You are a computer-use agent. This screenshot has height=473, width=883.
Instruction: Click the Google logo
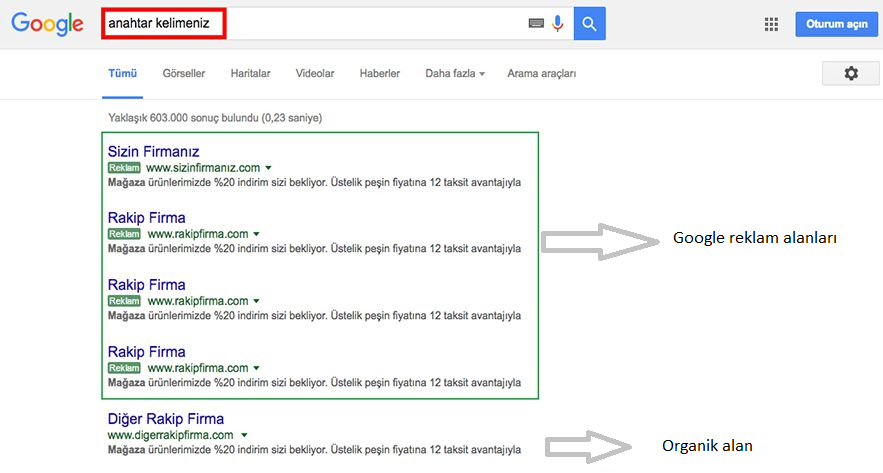[x=47, y=24]
